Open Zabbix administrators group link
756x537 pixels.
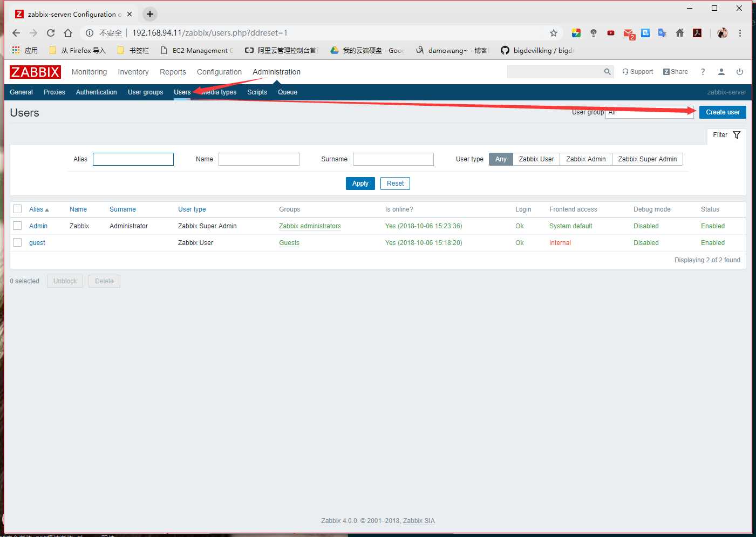tap(310, 226)
